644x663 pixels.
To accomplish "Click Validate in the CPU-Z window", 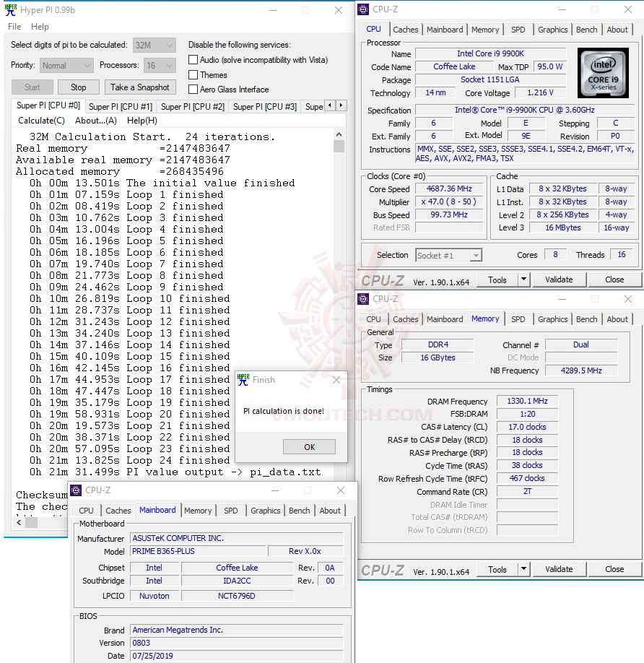I will [x=559, y=279].
